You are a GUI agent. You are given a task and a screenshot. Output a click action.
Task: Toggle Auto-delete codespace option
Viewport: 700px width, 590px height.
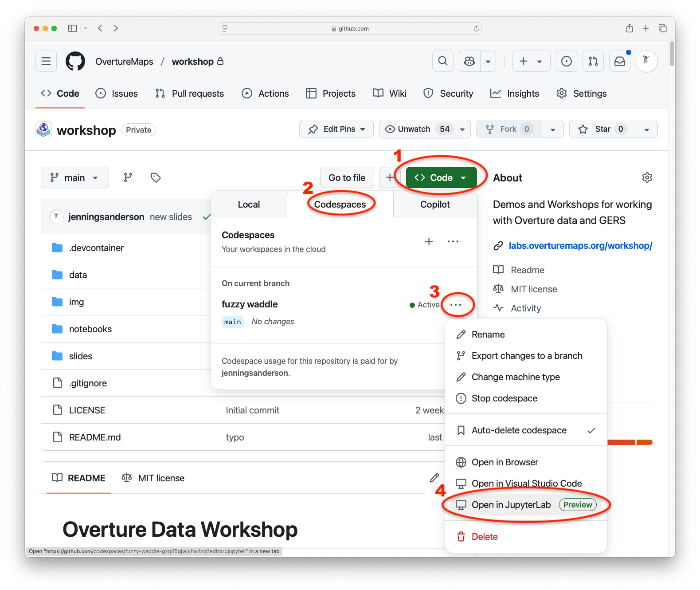(526, 430)
